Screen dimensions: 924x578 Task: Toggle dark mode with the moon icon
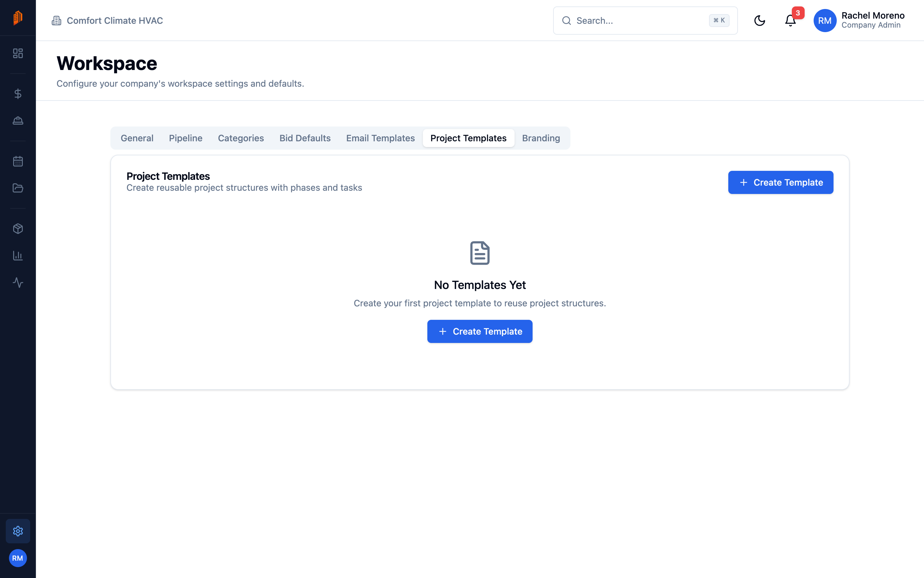pos(759,21)
